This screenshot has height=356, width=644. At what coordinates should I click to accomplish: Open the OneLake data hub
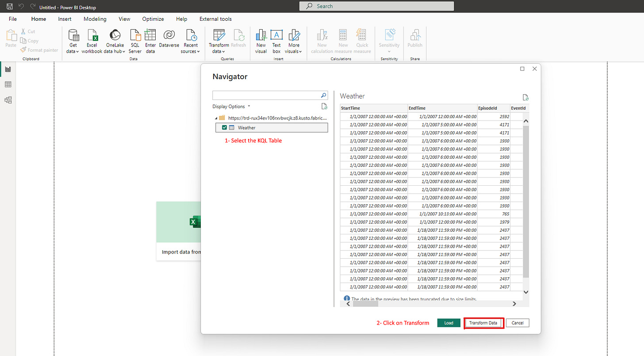pyautogui.click(x=115, y=41)
